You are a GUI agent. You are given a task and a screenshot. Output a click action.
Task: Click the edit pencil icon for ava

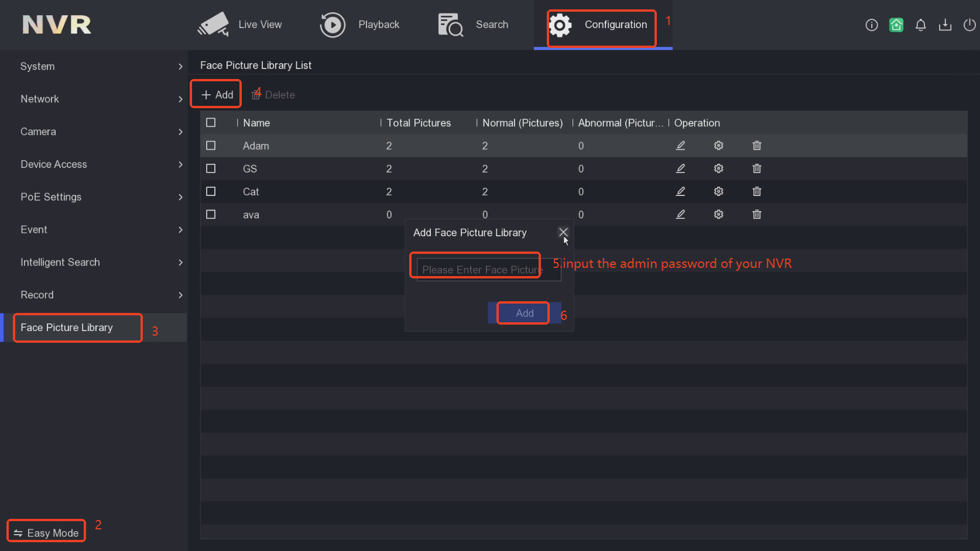680,215
